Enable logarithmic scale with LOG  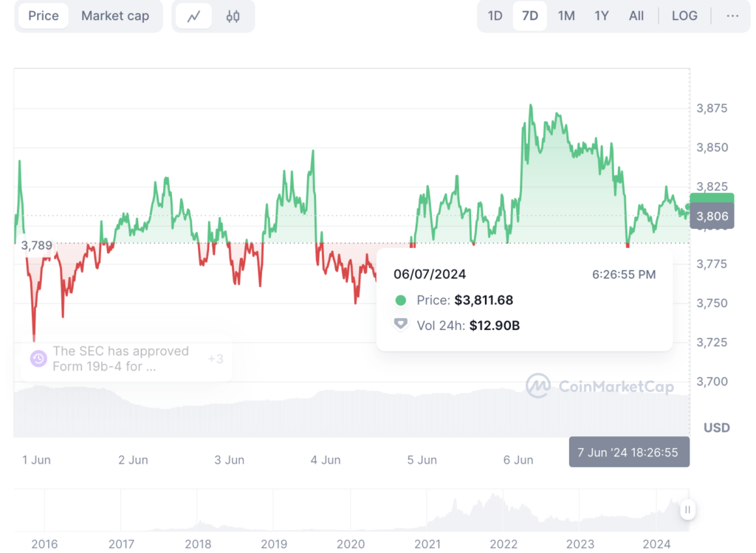click(x=684, y=16)
